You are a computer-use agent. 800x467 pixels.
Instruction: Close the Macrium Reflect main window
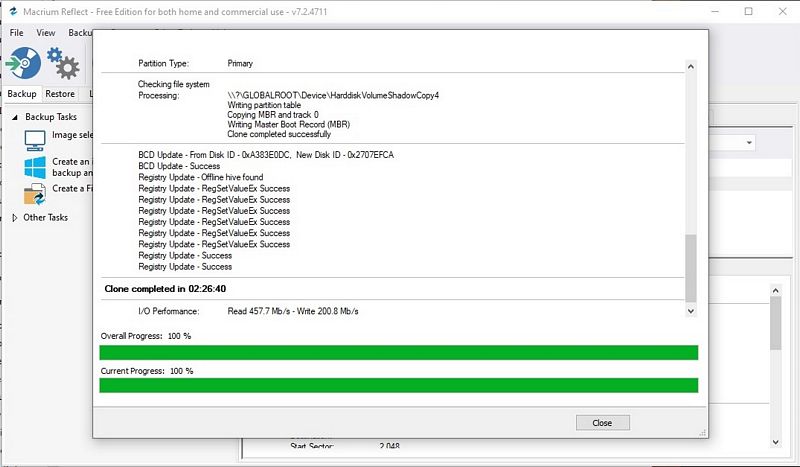[x=783, y=11]
